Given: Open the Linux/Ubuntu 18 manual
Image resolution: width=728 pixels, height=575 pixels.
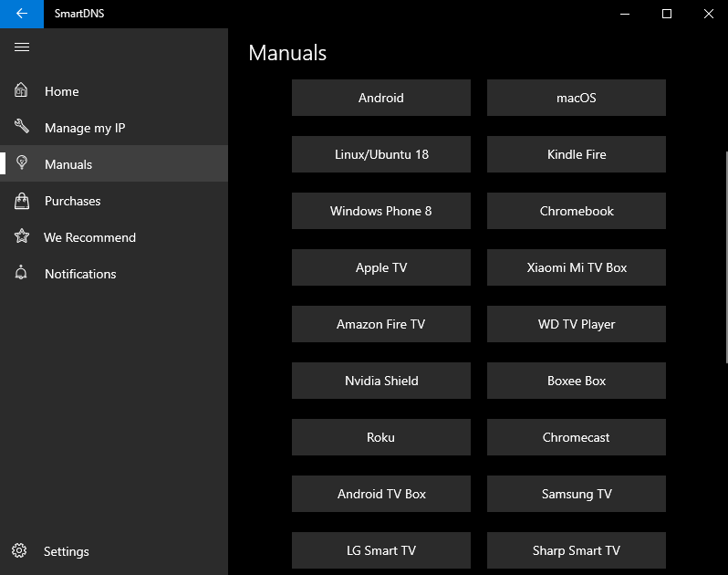Looking at the screenshot, I should coord(381,154).
